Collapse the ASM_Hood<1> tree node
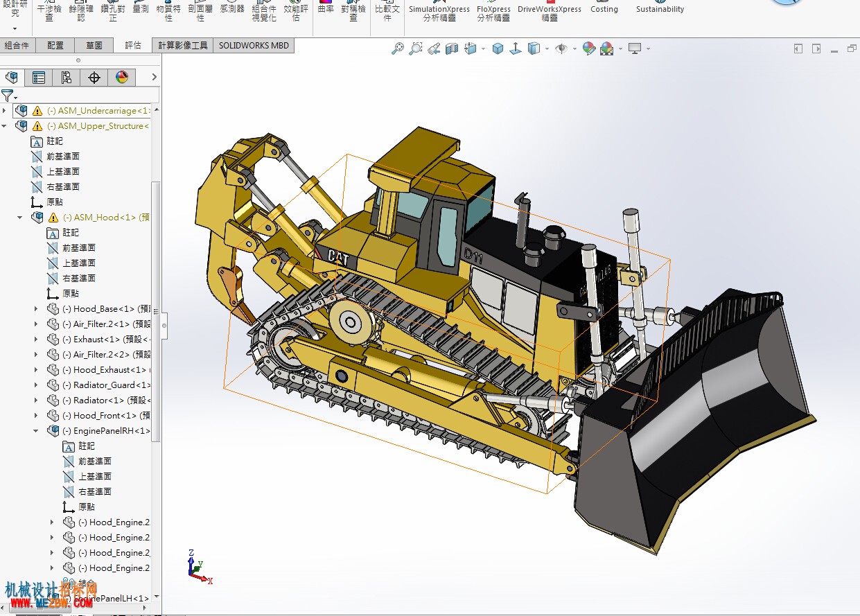The height and width of the screenshot is (616, 860). (20, 218)
